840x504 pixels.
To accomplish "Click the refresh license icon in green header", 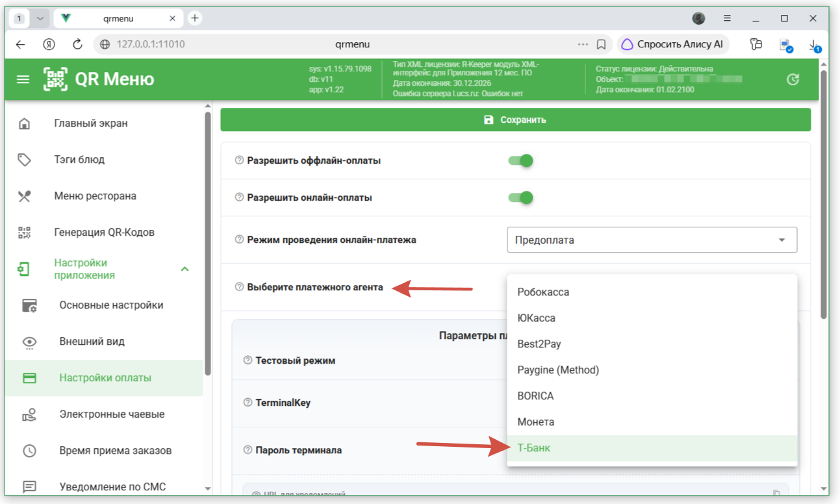I will point(793,80).
